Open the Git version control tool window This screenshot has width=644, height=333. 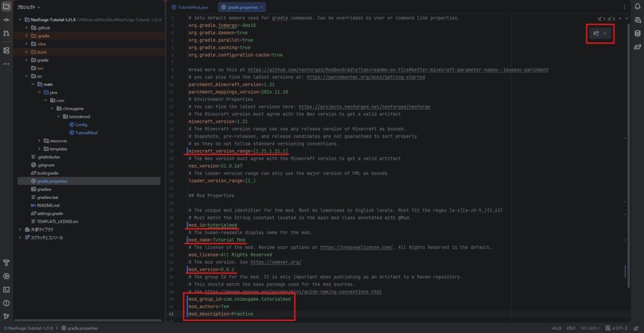click(6, 317)
